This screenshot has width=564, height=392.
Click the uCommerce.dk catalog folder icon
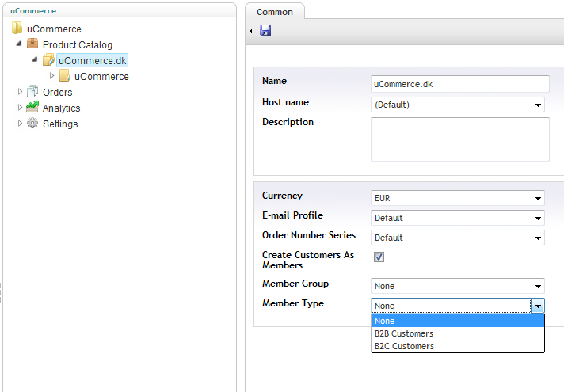click(48, 59)
